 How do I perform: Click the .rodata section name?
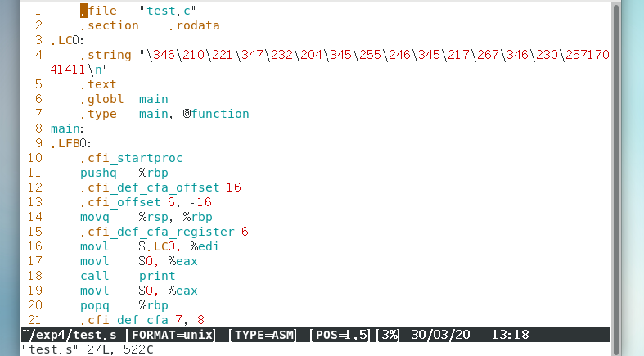[193, 25]
